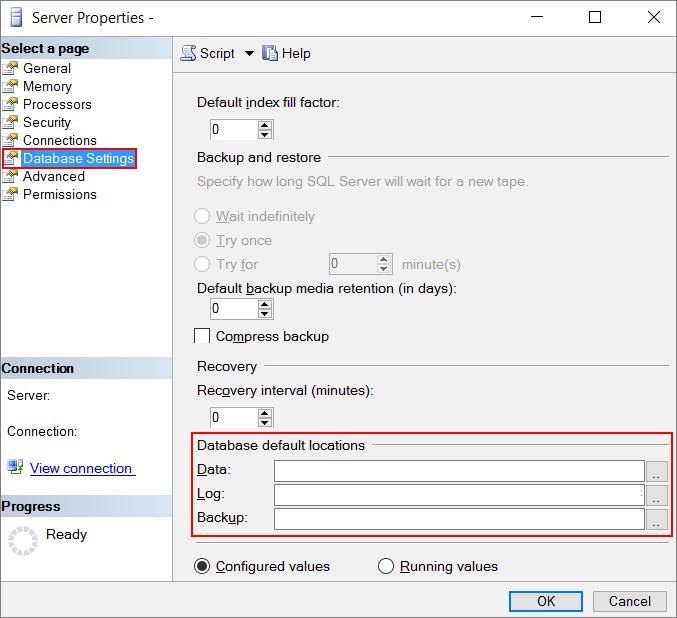Select the Try once radio button
677x618 pixels.
pos(202,240)
